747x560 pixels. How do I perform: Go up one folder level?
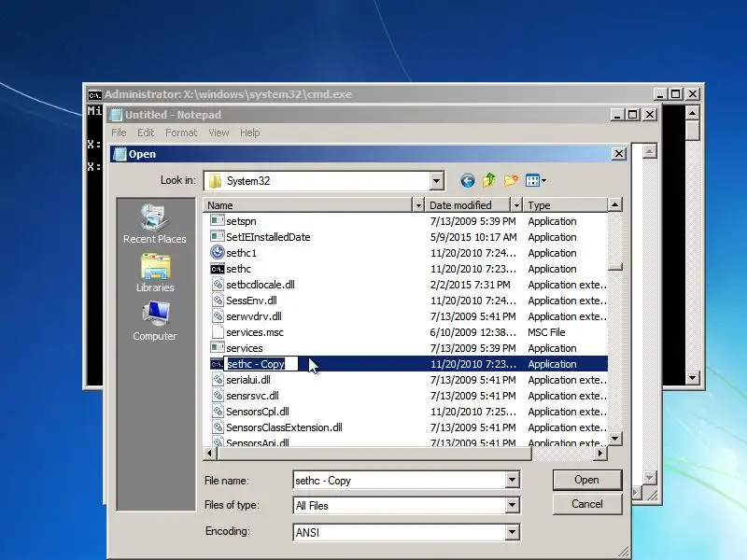[x=488, y=180]
